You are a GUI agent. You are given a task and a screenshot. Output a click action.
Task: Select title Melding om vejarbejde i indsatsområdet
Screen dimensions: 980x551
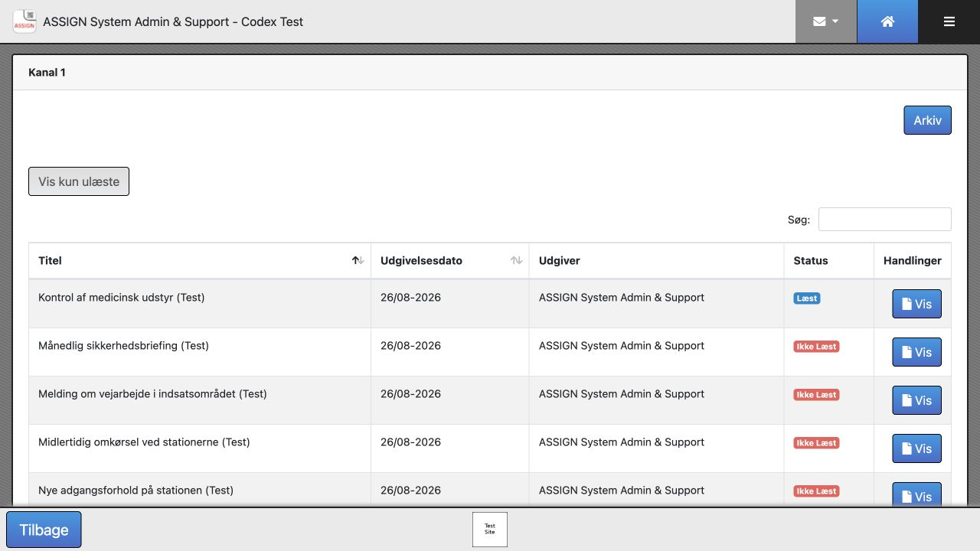click(x=152, y=394)
